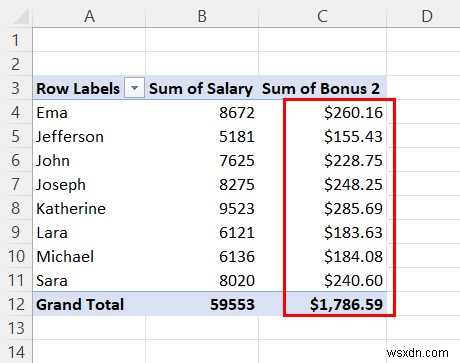Screen dimensions: 460x363
Task: Select the Katherine name cell
Action: click(89, 208)
